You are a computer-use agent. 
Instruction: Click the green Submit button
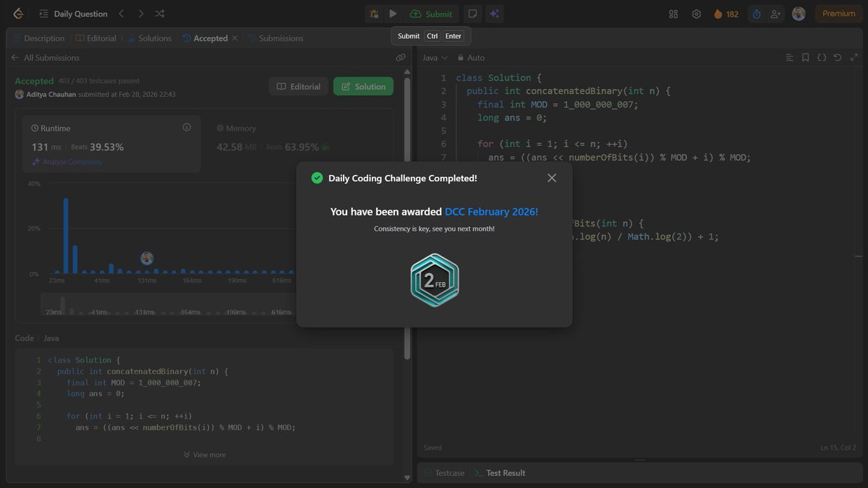click(431, 14)
